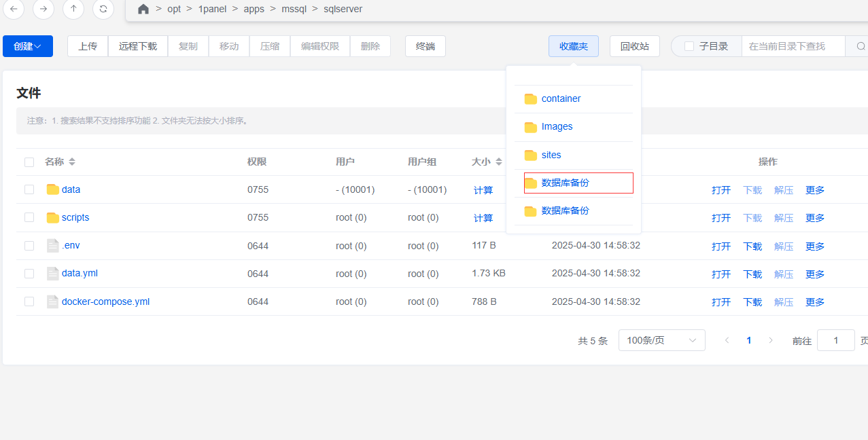Go forward with the right arrow button
Screen dimensions: 868x440
[44, 9]
